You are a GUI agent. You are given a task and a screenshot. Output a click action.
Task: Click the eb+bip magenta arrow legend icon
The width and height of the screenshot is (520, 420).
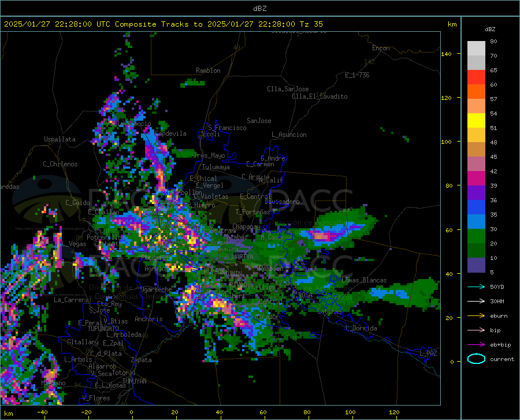pyautogui.click(x=476, y=344)
